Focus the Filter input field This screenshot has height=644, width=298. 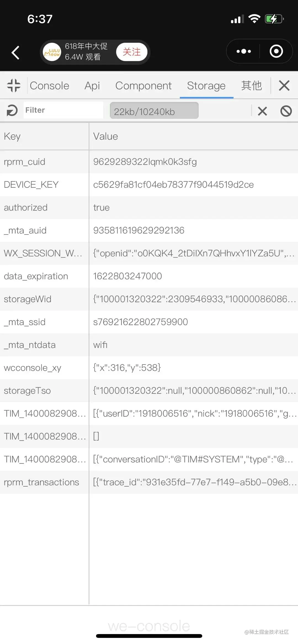tap(63, 110)
